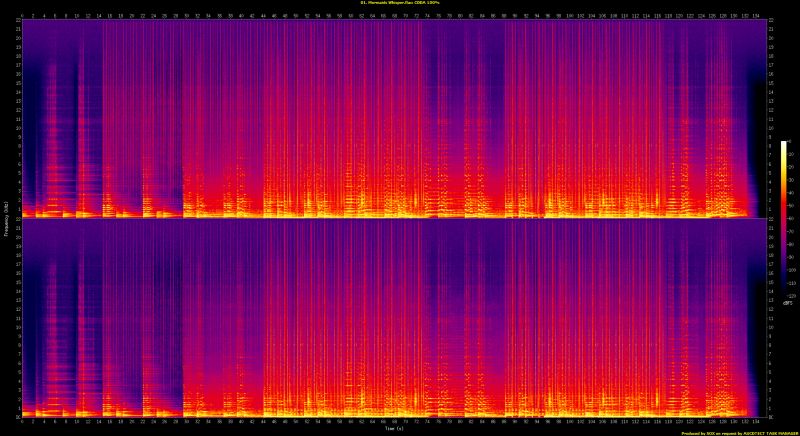Image resolution: width=800 pixels, height=436 pixels.
Task: Click the dBFS color scale bar
Action: (x=784, y=218)
